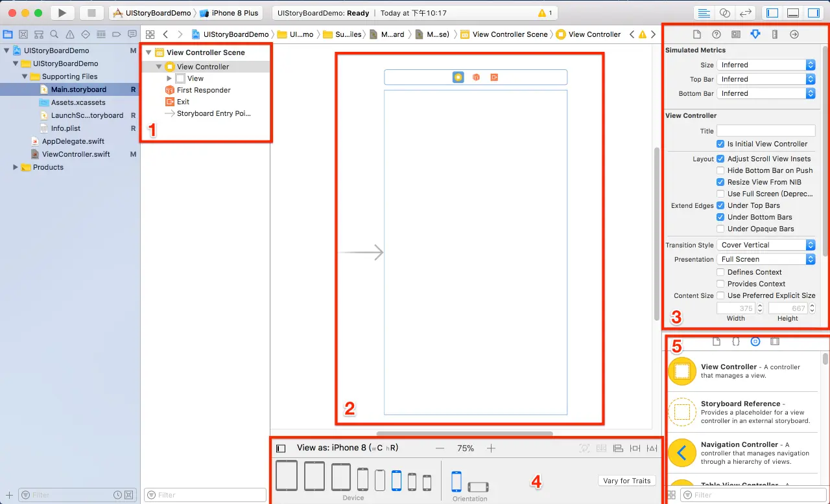Image resolution: width=830 pixels, height=504 pixels.
Task: Zoom in canvas with the plus button
Action: pyautogui.click(x=491, y=448)
